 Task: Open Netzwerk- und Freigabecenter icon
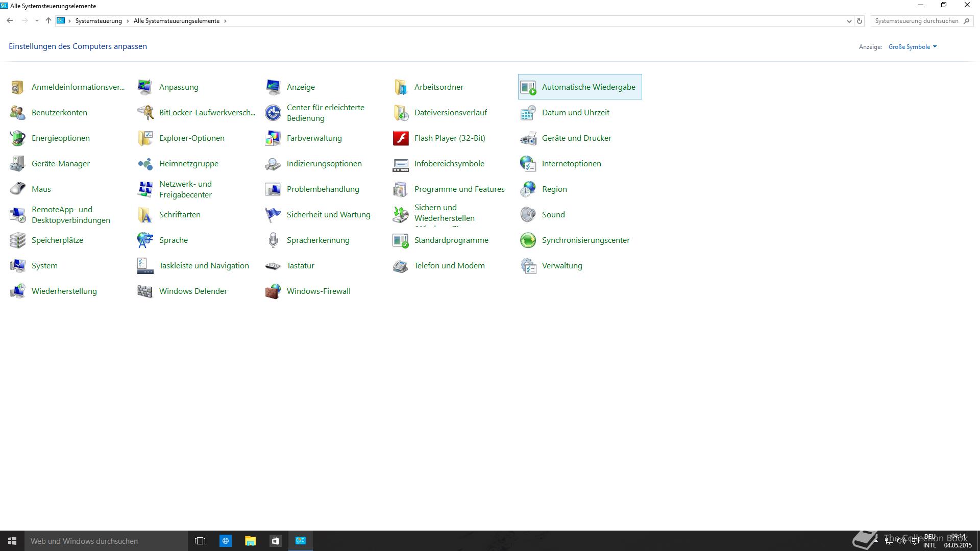(x=145, y=189)
